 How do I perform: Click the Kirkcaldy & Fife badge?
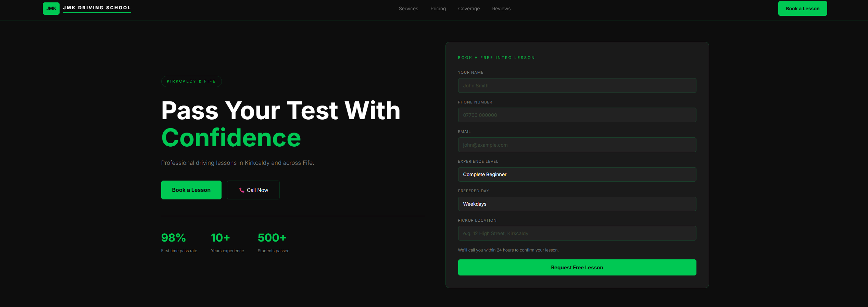191,81
